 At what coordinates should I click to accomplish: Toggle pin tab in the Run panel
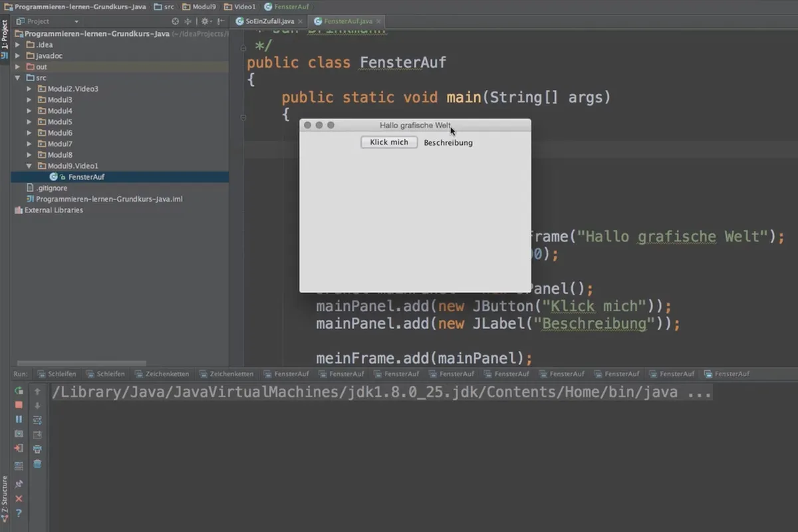coord(19,484)
